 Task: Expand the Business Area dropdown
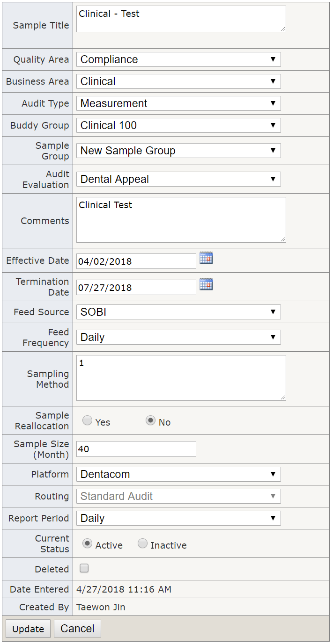pos(178,81)
